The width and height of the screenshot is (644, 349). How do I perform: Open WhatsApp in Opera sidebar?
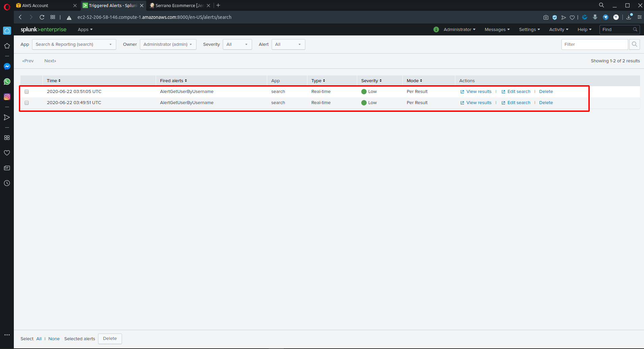pos(7,82)
